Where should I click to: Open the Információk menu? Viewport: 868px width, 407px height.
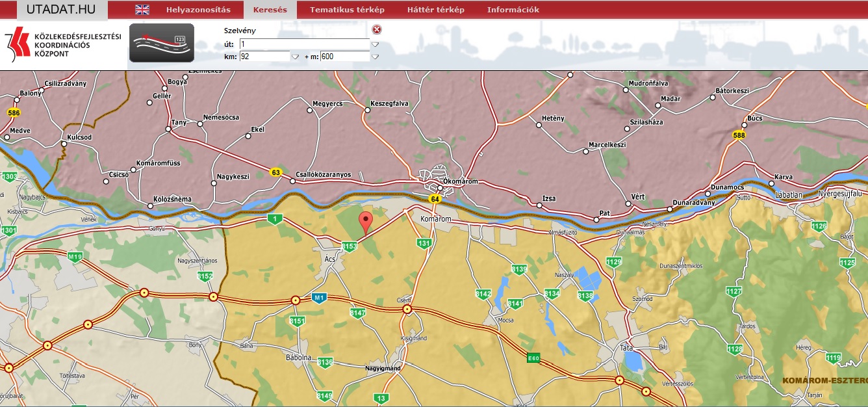pyautogui.click(x=513, y=10)
